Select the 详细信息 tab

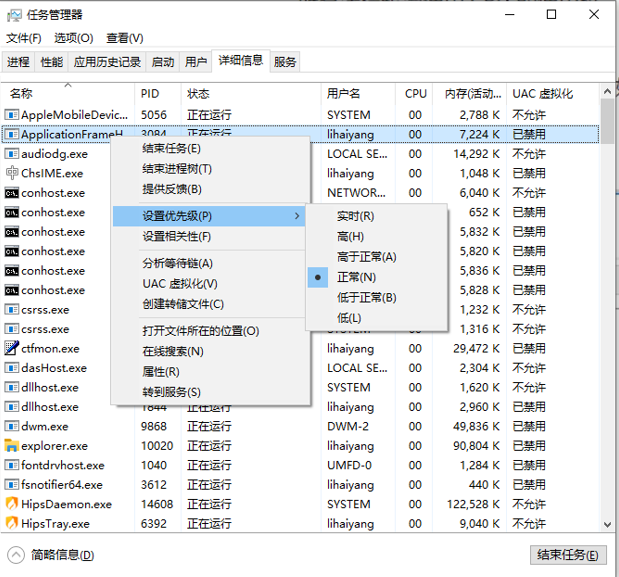coord(241,60)
